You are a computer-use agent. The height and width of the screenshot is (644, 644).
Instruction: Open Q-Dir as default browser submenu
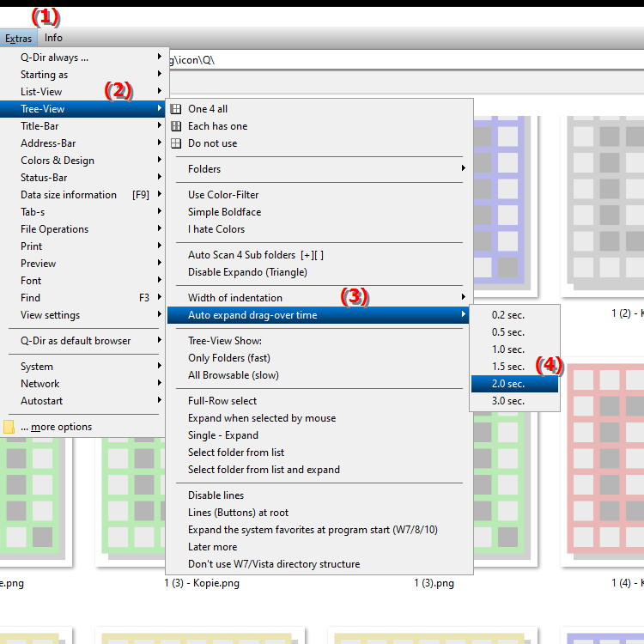coord(83,341)
